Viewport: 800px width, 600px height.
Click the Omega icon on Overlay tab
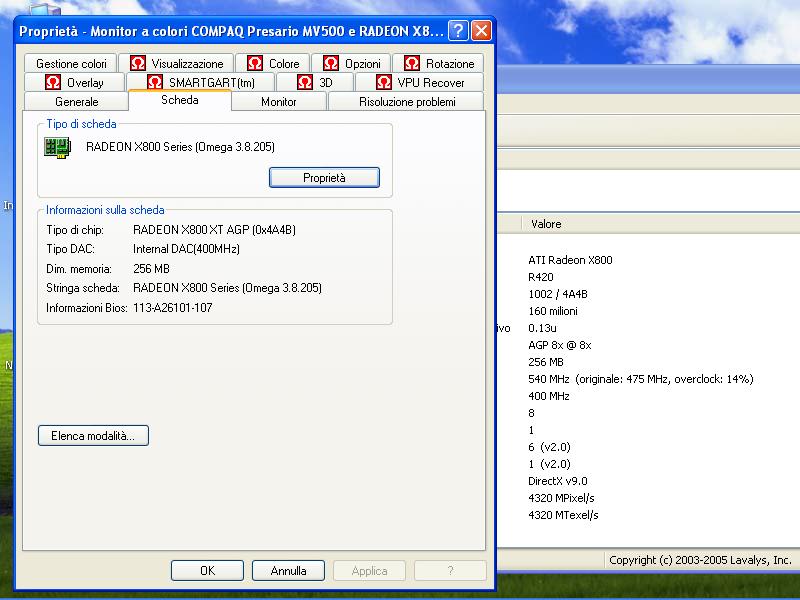[x=53, y=82]
